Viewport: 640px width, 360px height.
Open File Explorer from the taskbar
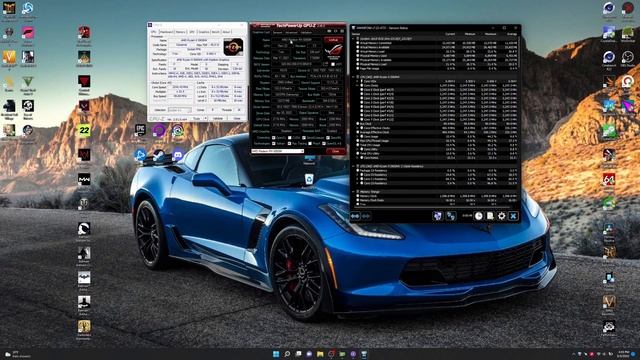[x=320, y=354]
